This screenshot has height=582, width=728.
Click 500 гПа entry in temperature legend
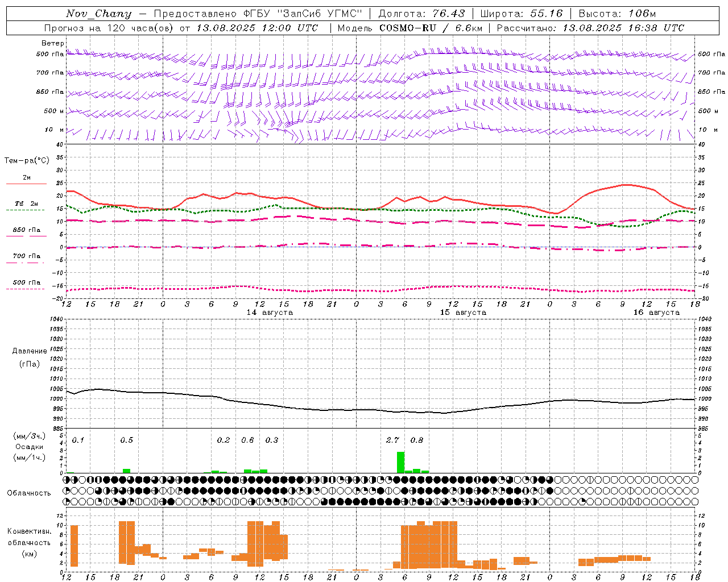[27, 282]
